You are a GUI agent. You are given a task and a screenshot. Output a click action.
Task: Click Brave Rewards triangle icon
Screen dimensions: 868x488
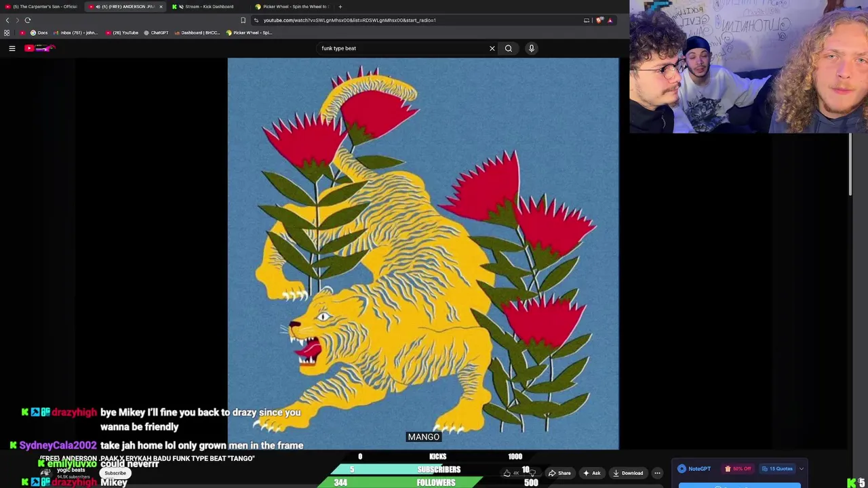click(x=610, y=20)
